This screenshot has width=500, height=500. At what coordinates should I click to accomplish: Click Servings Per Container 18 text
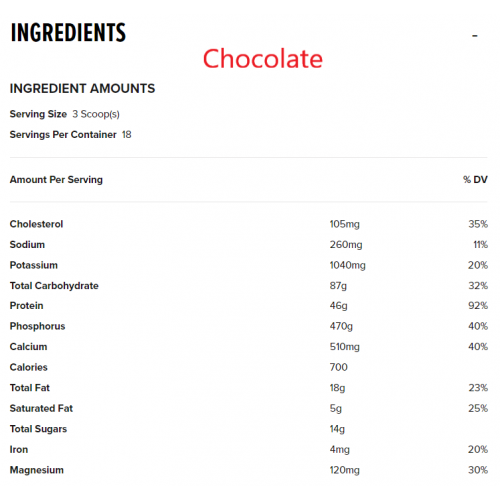pos(71,135)
